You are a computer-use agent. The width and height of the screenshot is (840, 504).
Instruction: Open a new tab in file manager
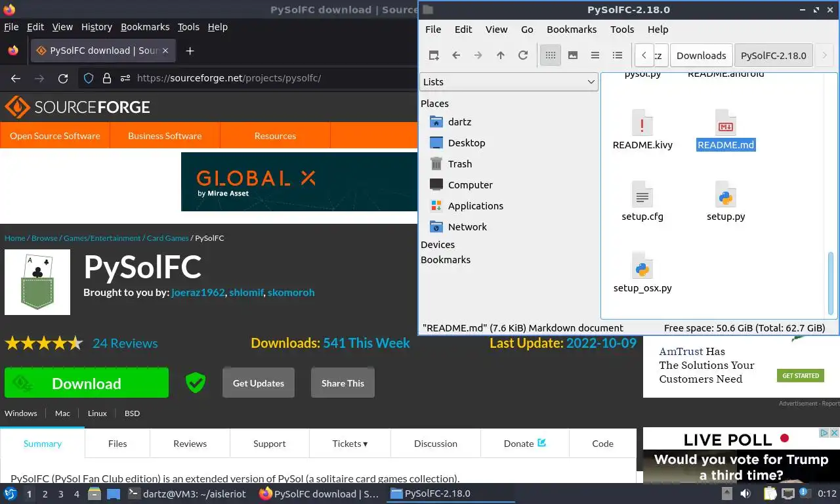[x=434, y=55]
